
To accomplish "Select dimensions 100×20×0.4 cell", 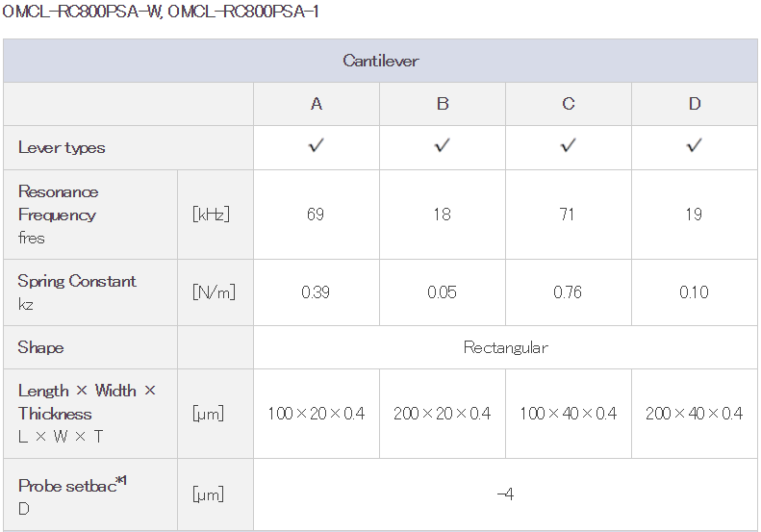I will tap(317, 414).
